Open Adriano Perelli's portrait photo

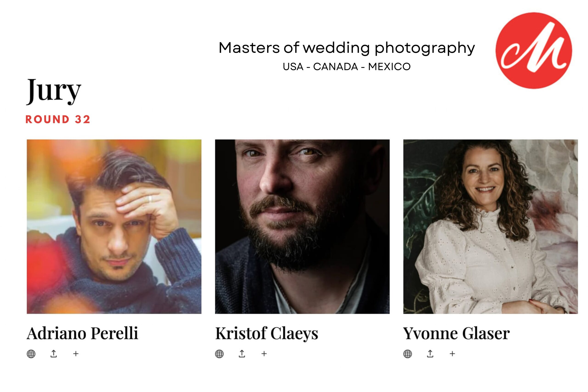(114, 227)
